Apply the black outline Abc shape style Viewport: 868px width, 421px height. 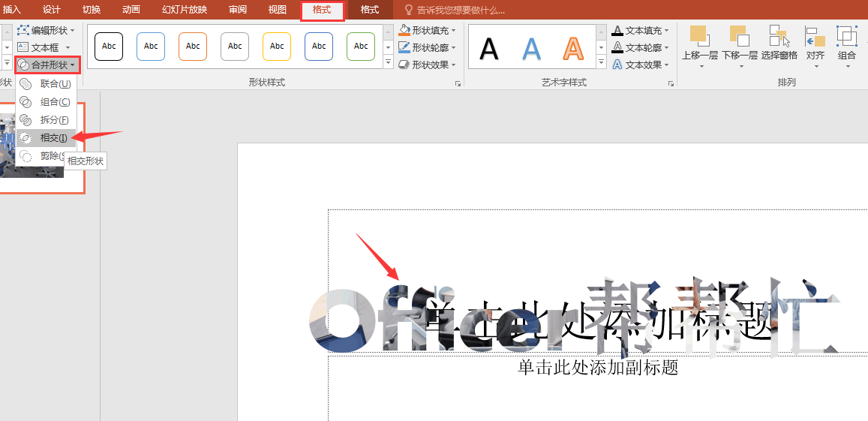click(x=109, y=47)
